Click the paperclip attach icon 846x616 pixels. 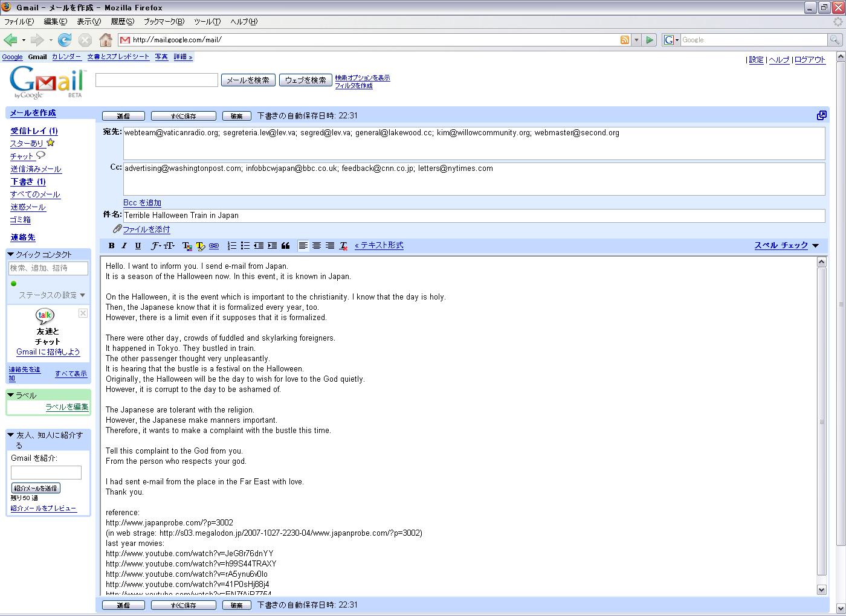117,229
